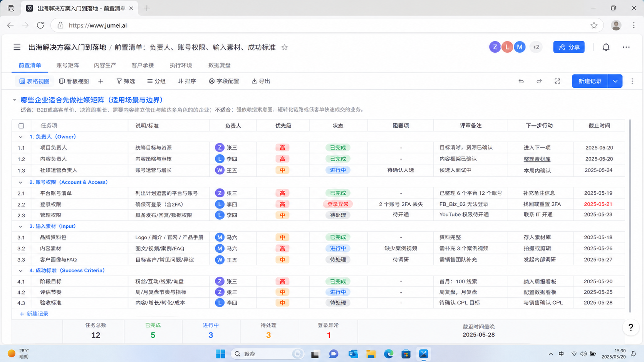Show the +2 additional collaborators

click(536, 47)
